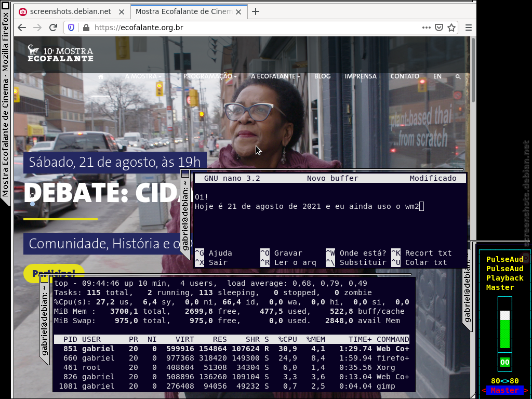Go back in Firefox history
Image resolution: width=532 pixels, height=399 pixels.
(22, 28)
